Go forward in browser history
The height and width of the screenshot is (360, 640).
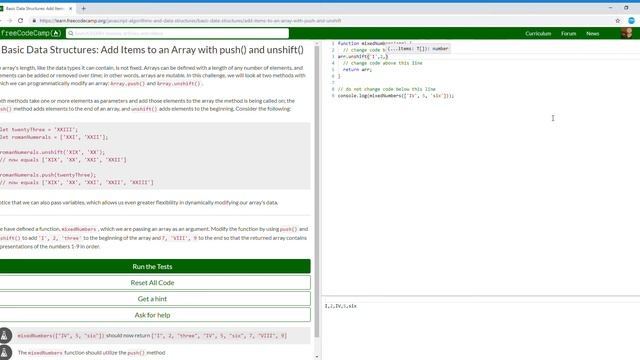tap(9, 20)
